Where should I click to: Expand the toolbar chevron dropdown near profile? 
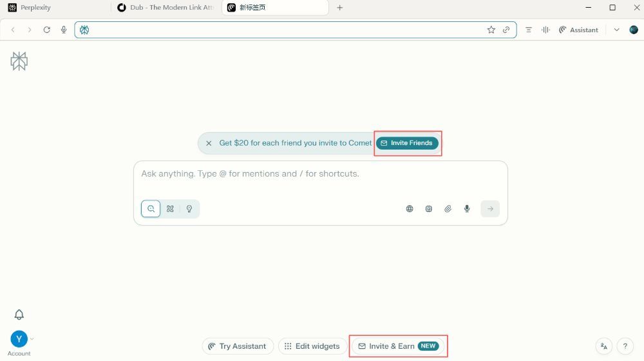616,30
